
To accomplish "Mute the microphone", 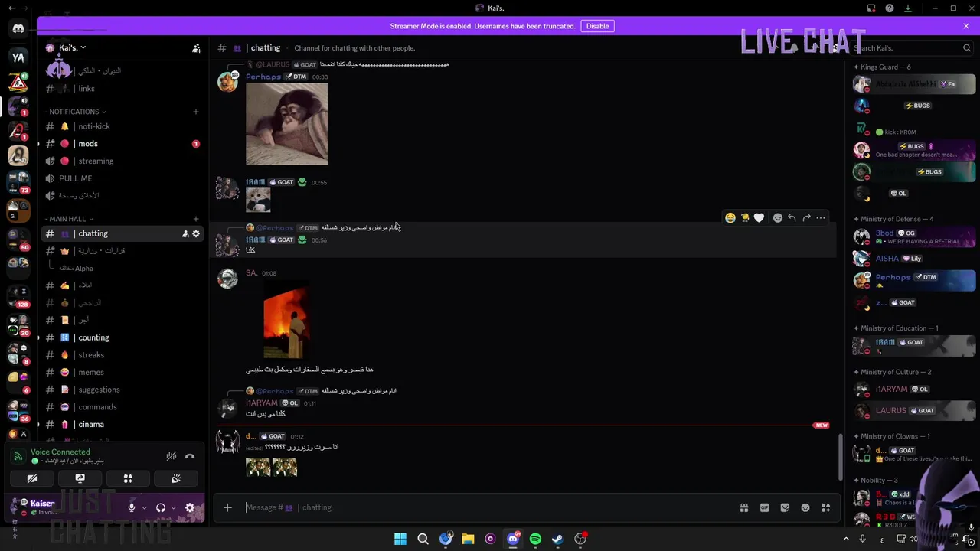I will pyautogui.click(x=132, y=507).
